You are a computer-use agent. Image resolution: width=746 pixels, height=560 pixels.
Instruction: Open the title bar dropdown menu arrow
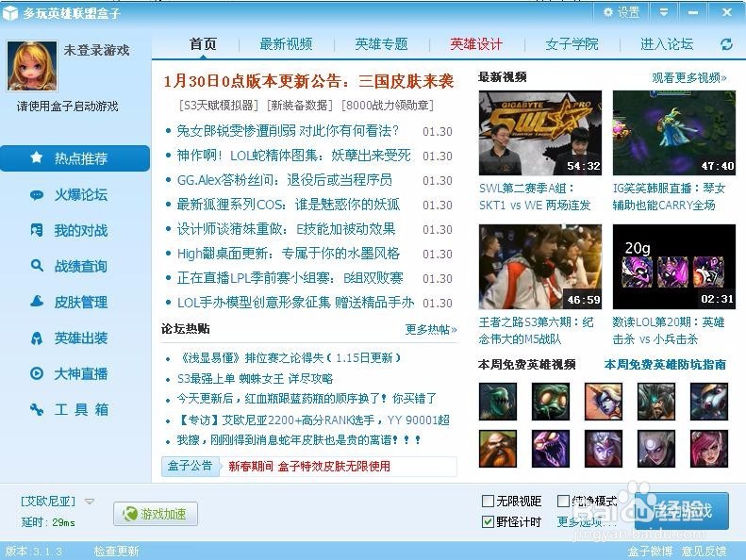[x=664, y=12]
